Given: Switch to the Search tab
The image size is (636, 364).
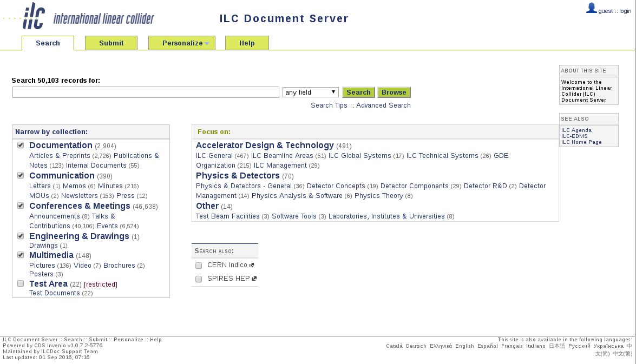Looking at the screenshot, I should tap(48, 43).
